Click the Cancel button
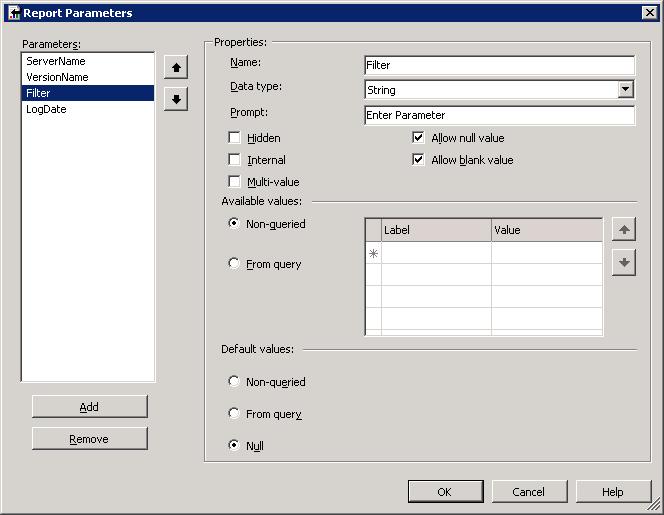 [x=529, y=492]
